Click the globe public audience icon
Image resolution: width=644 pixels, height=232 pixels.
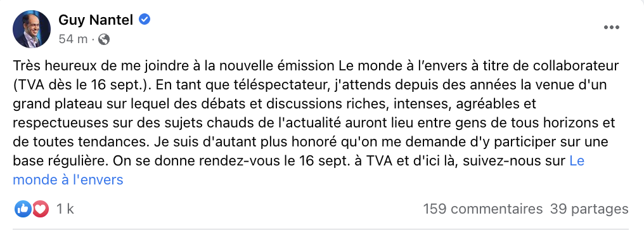coord(105,39)
